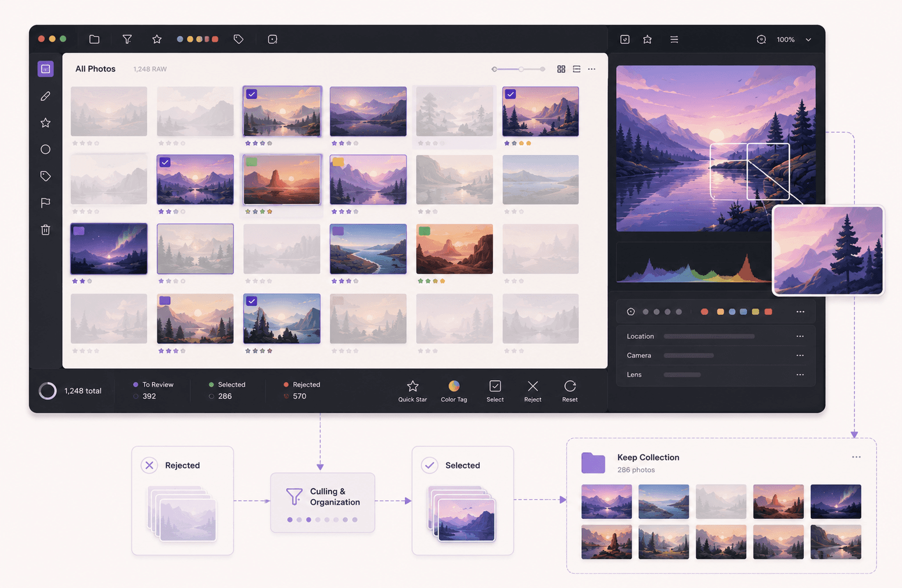
Task: Click the zoom target icon beside 100%
Action: click(761, 39)
